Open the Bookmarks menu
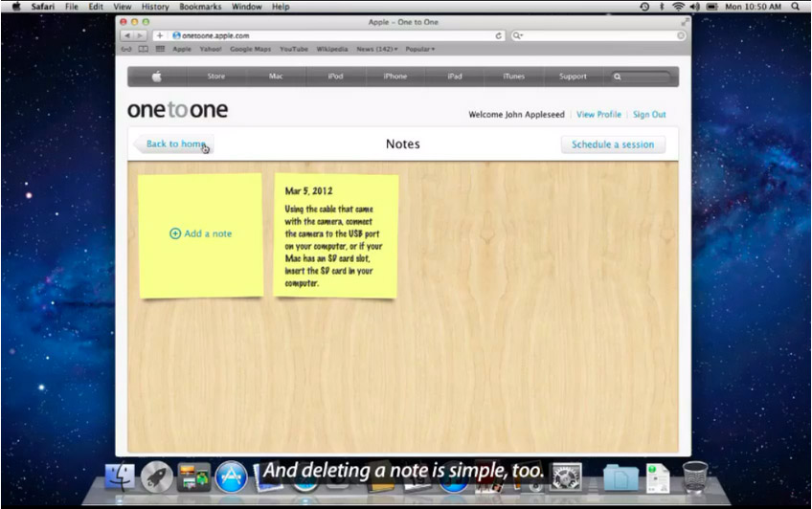This screenshot has height=509, width=812. [x=200, y=7]
